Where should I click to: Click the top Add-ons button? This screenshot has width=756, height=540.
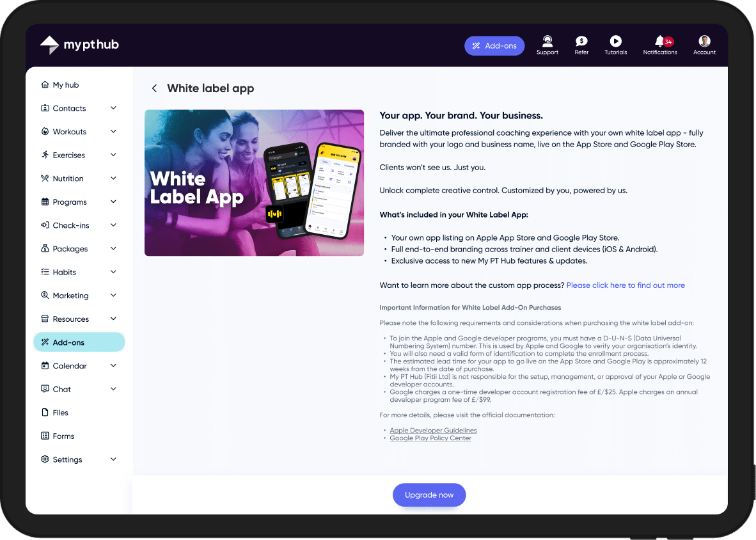[x=494, y=46]
